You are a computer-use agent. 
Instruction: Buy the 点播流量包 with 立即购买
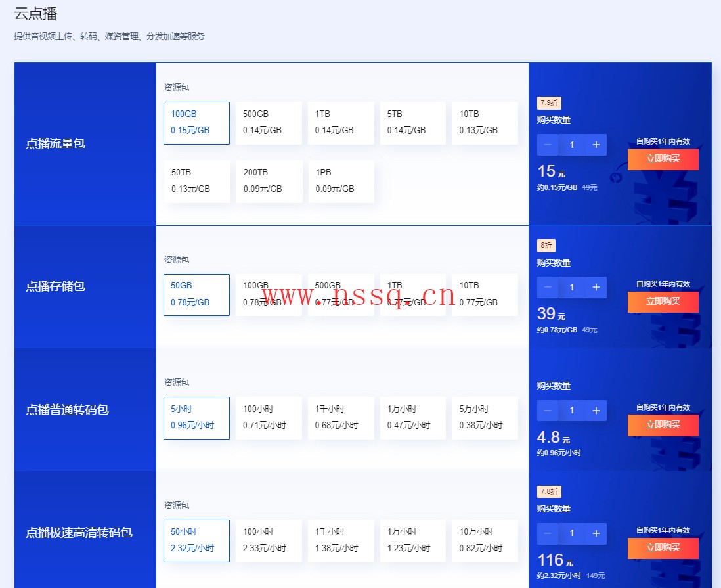pyautogui.click(x=663, y=159)
